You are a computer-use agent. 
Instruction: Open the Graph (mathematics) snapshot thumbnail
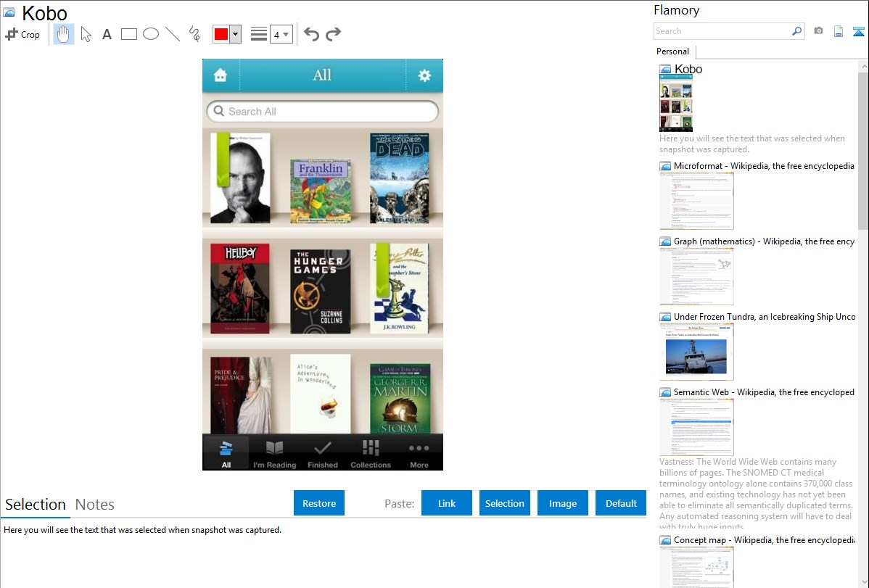(x=696, y=276)
